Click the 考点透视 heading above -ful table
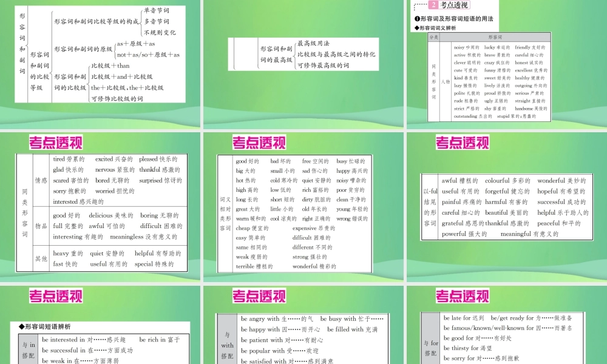 tap(462, 143)
